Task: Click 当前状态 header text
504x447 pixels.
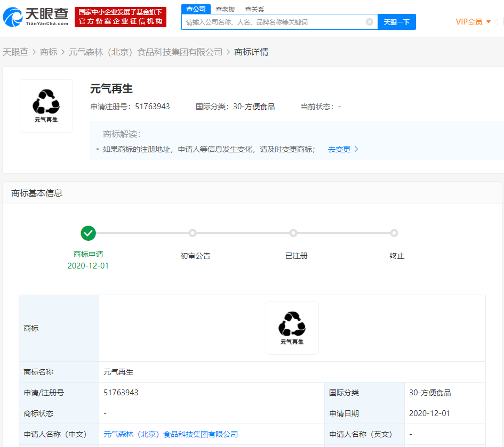Action: pos(321,107)
